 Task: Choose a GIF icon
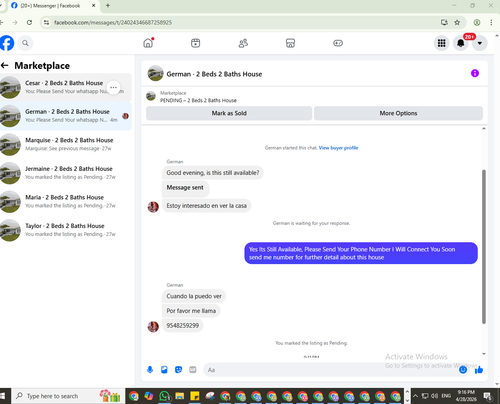[x=193, y=369]
